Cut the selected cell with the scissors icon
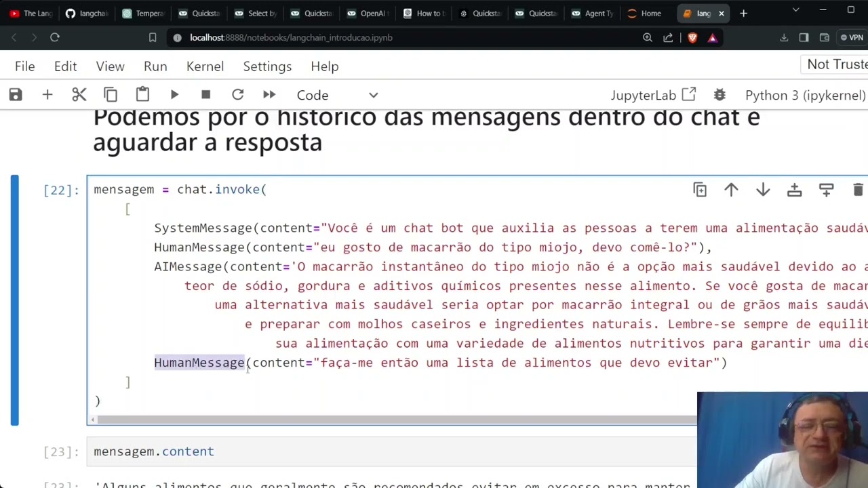Screen dimensions: 868x488 pos(79,95)
